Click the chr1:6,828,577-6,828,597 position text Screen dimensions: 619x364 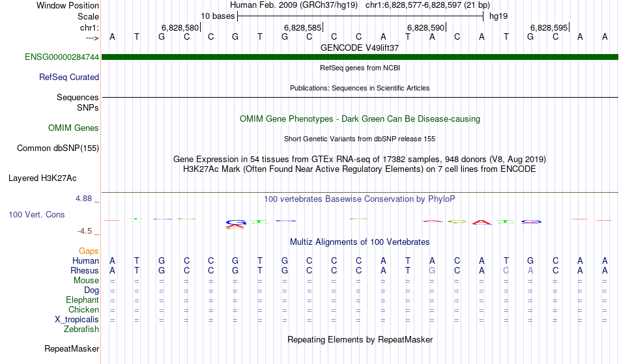tap(427, 5)
